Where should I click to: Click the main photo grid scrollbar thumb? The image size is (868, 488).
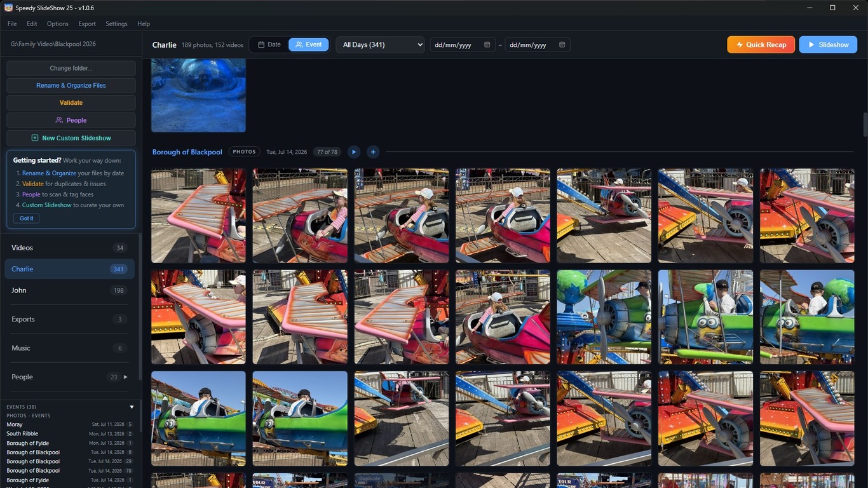pos(865,125)
